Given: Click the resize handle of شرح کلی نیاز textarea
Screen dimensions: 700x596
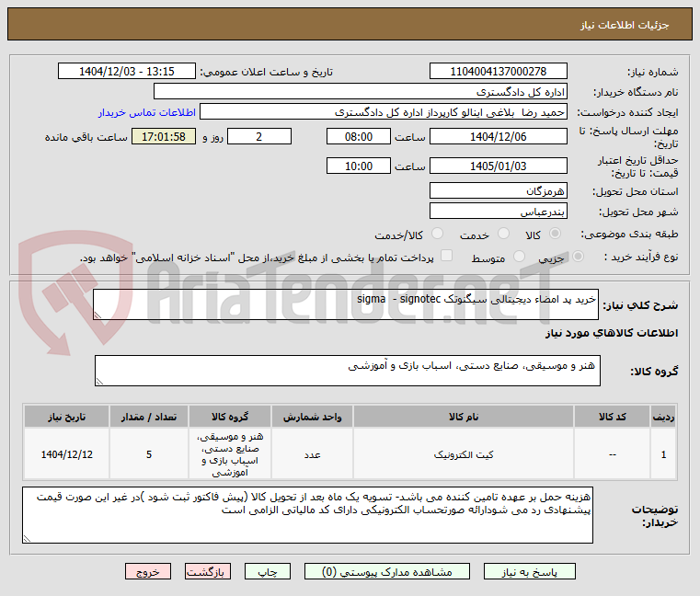Looking at the screenshot, I should (98, 315).
